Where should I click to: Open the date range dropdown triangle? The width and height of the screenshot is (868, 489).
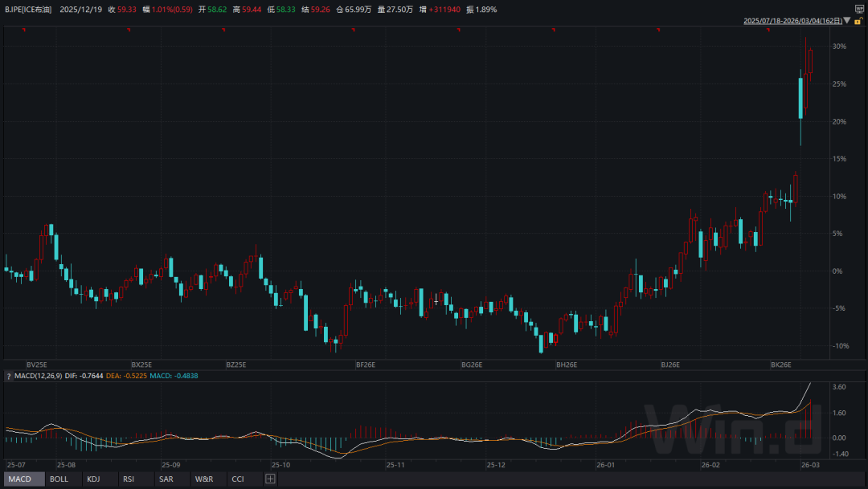(846, 21)
